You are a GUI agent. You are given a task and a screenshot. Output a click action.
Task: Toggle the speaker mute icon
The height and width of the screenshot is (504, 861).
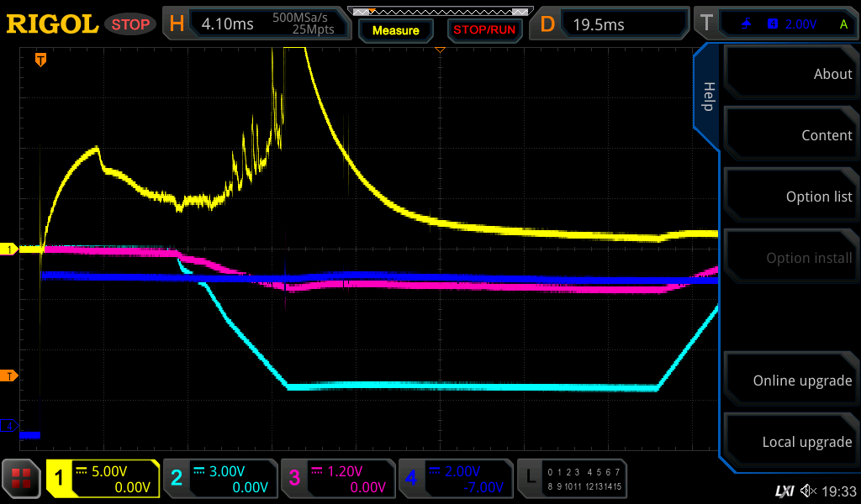808,491
